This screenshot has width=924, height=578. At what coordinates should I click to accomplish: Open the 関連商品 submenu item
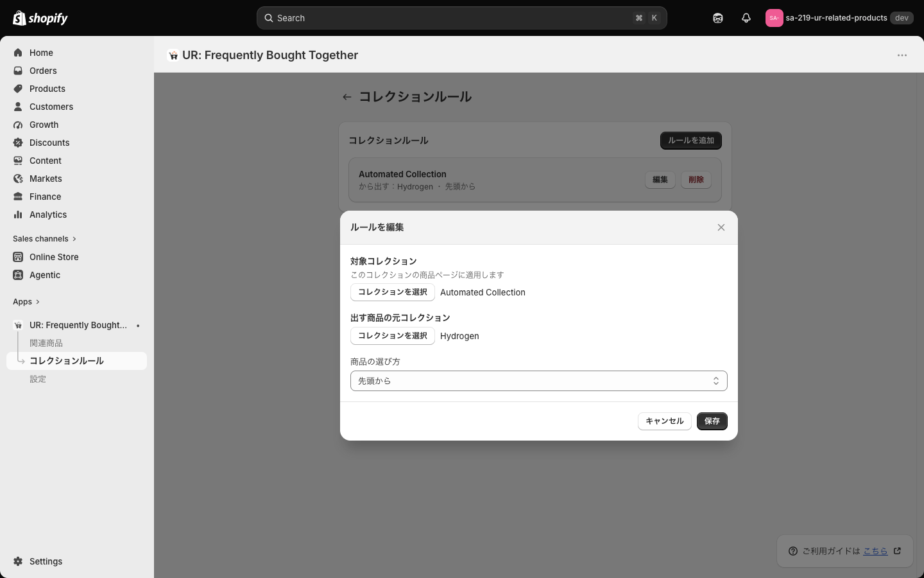(46, 343)
